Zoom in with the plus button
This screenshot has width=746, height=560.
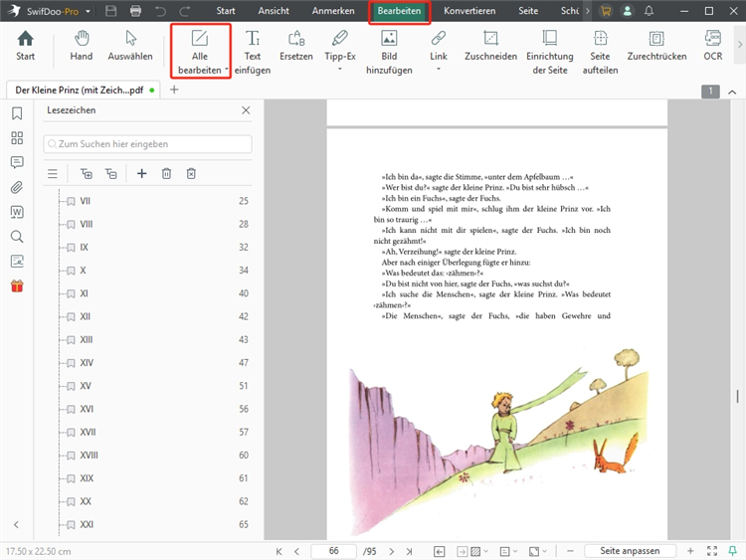[690, 551]
